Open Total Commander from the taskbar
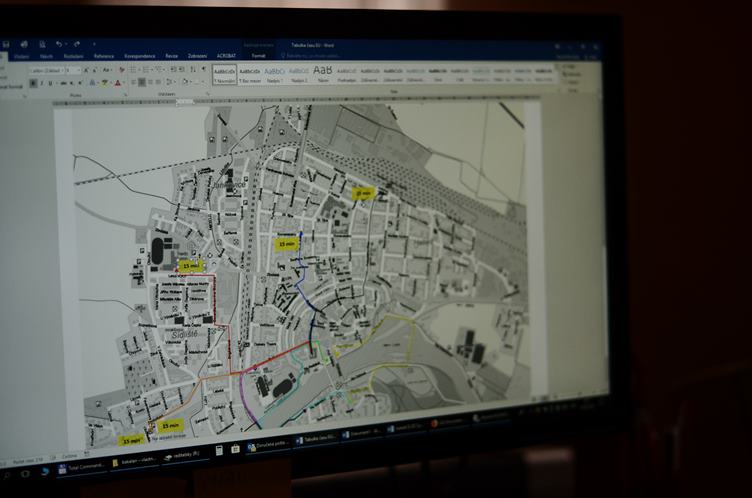 pos(78,466)
